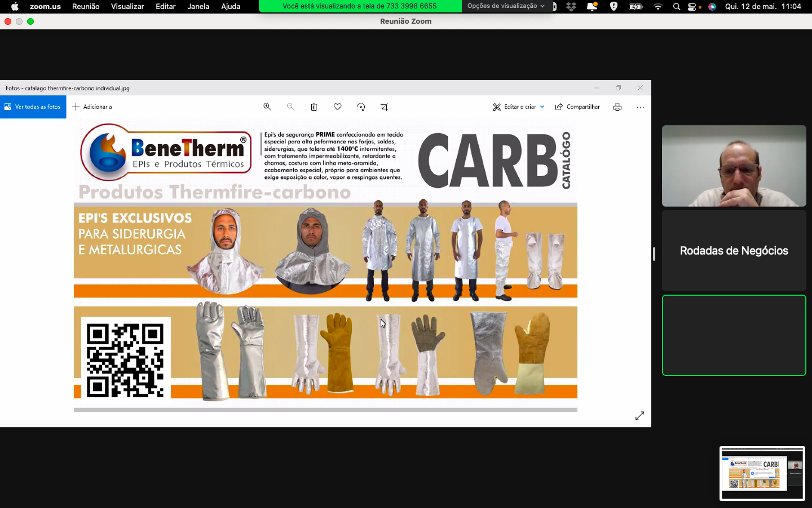Open the Reunião menu

86,6
